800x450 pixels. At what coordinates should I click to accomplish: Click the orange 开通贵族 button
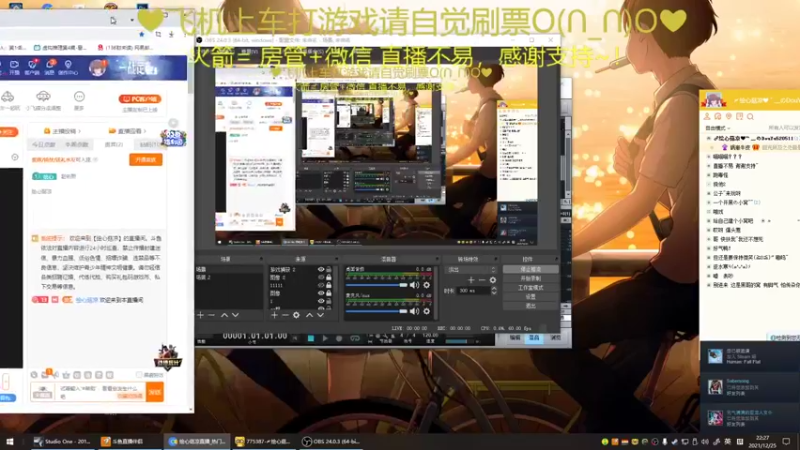145,160
